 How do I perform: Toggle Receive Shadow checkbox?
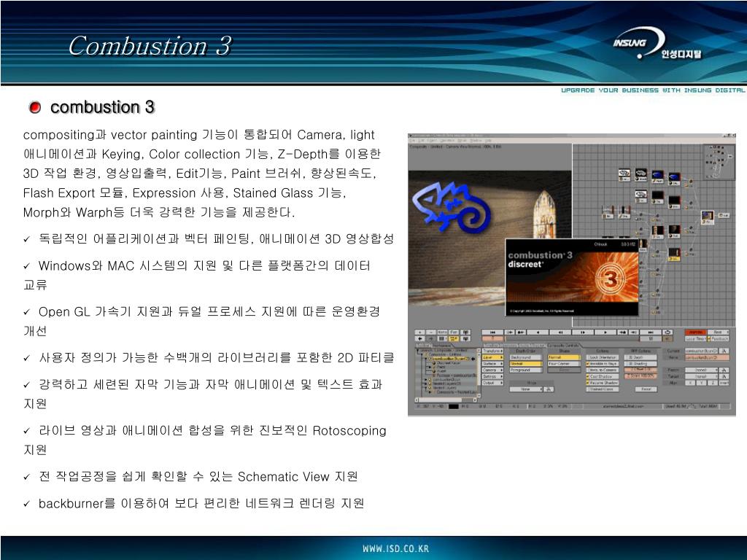[603, 383]
